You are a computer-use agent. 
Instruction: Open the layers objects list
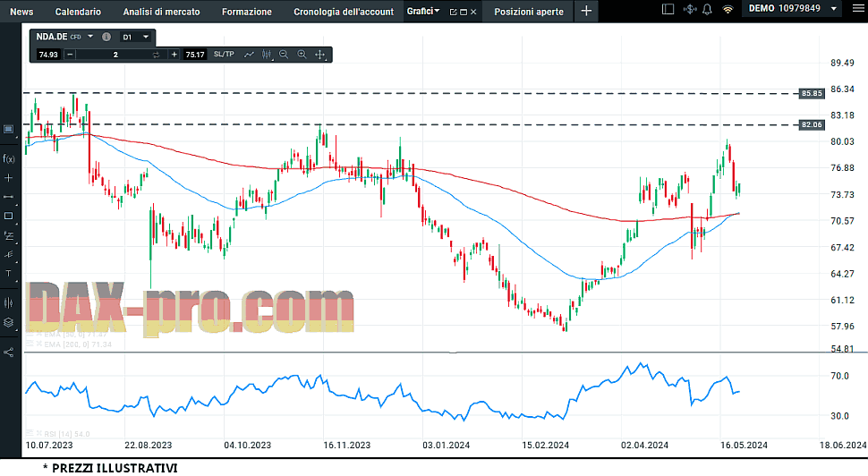coord(8,323)
